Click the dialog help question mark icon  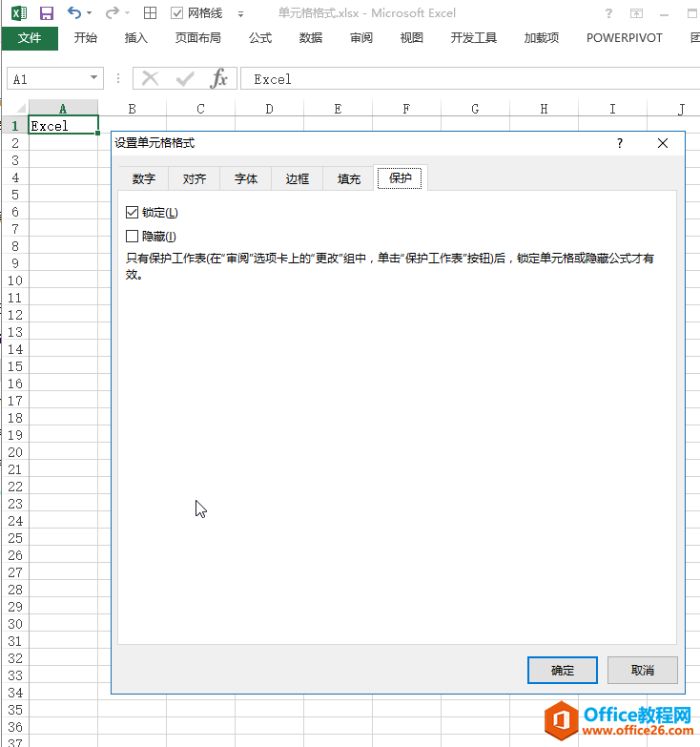(620, 143)
